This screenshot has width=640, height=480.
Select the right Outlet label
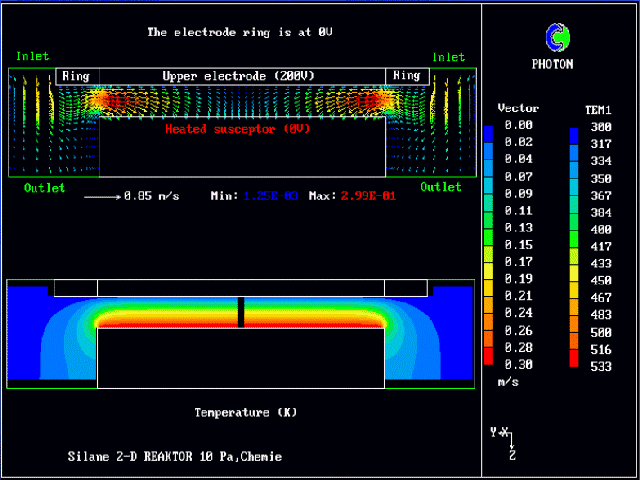click(x=441, y=187)
